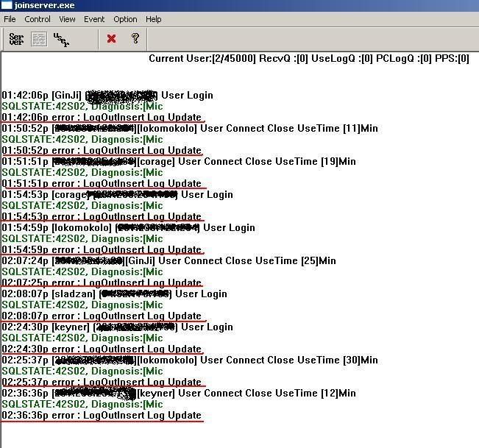Click the joinserver.exe title bar app icon
Screen dimensions: 479x448
click(x=6, y=5)
